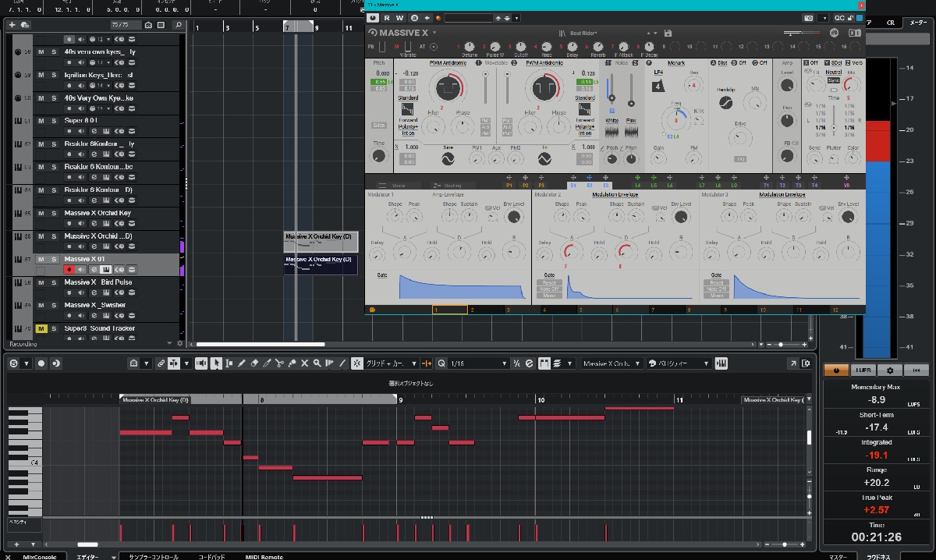The image size is (936, 560).
Task: Click the Massive X save preset floppy icon
Action: click(668, 33)
